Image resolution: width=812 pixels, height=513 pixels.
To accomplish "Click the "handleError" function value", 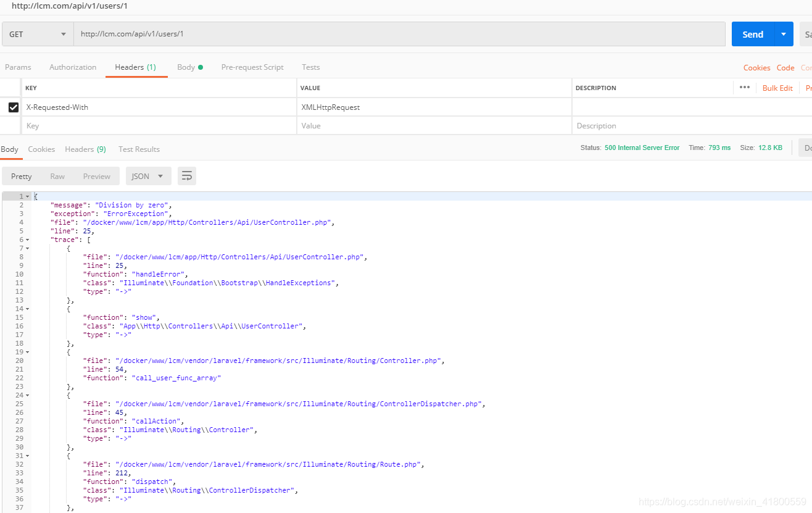I will [159, 274].
